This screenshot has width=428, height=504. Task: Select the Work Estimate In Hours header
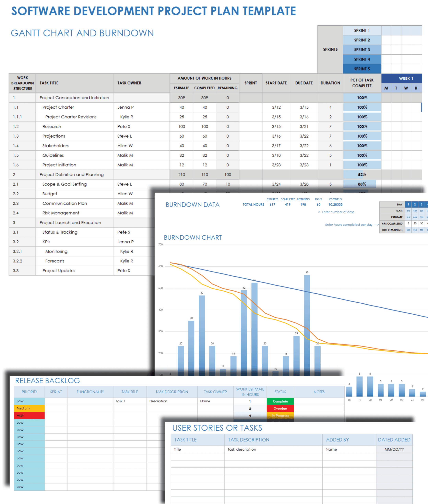250,392
